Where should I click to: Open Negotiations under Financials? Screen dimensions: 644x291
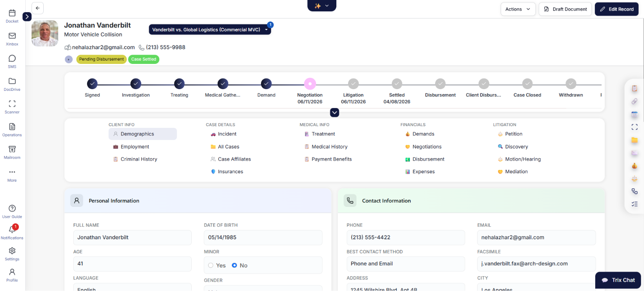[x=423, y=147]
